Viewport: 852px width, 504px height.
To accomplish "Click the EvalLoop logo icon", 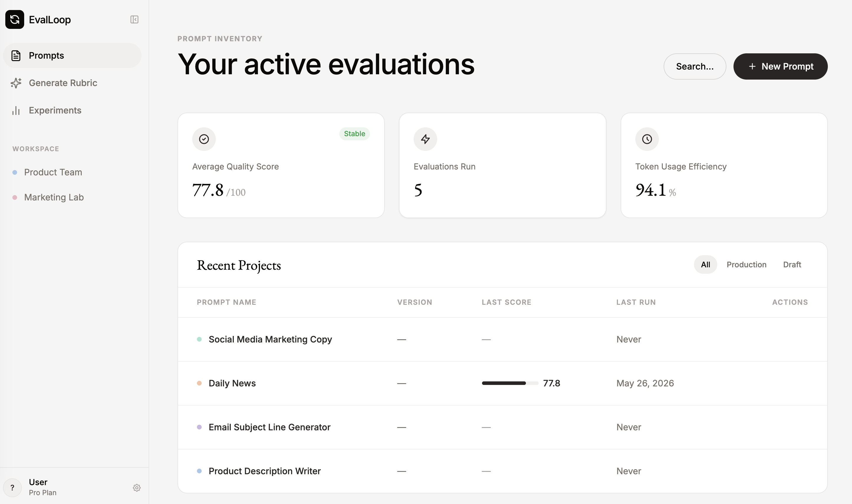I will pos(15,19).
